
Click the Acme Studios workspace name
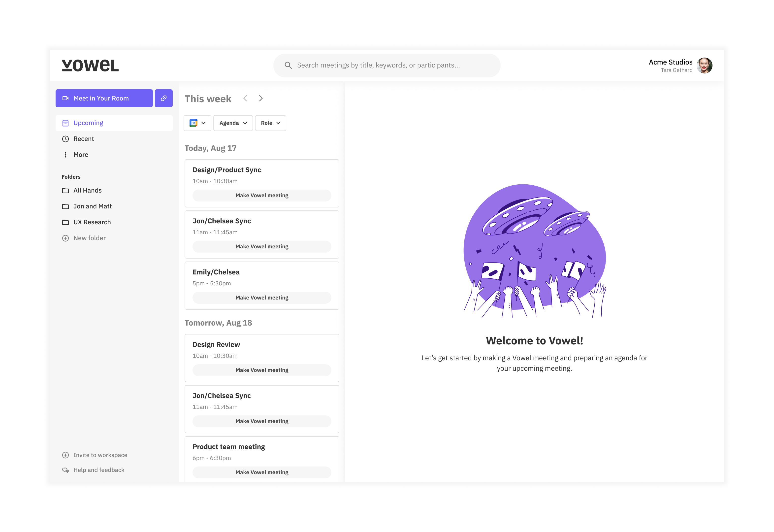pyautogui.click(x=670, y=62)
